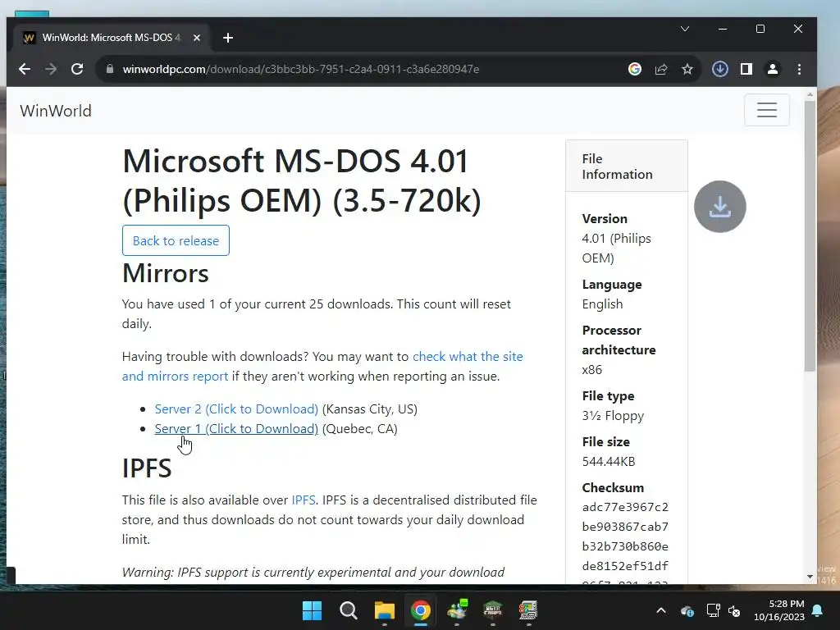The width and height of the screenshot is (840, 630).
Task: Show hidden system tray icons
Action: click(x=661, y=610)
